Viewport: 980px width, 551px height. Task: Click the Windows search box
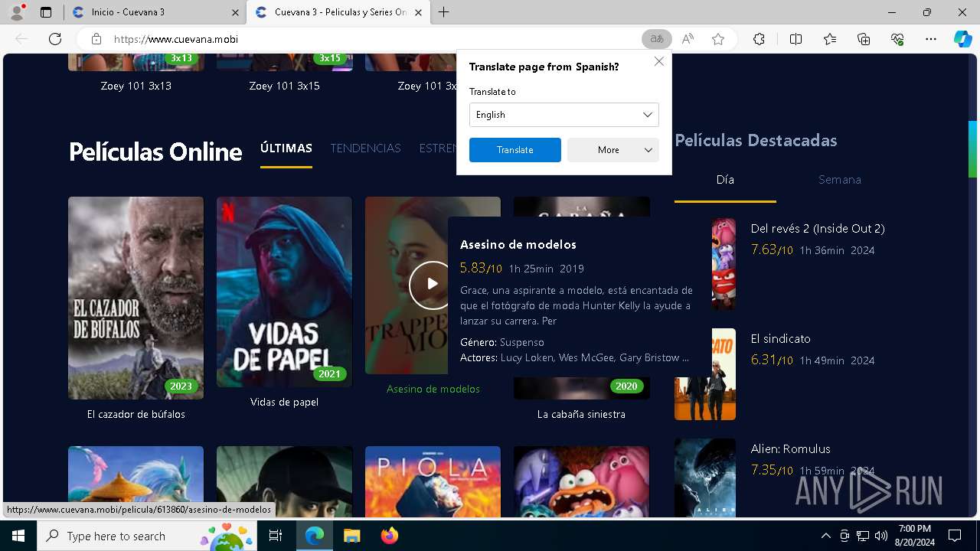click(145, 536)
